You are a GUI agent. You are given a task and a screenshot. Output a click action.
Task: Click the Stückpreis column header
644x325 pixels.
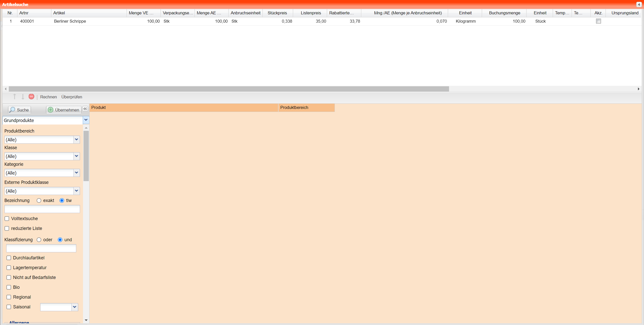277,13
